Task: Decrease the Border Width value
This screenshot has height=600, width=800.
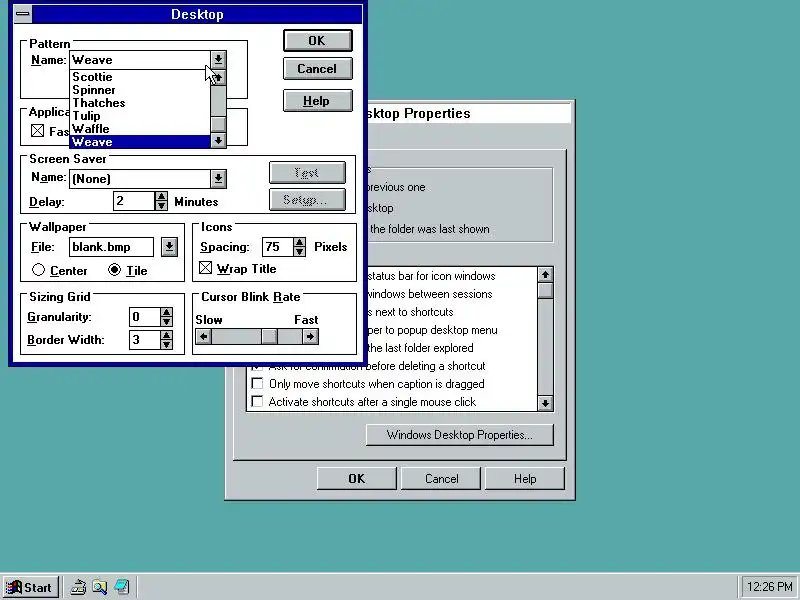Action: 166,344
